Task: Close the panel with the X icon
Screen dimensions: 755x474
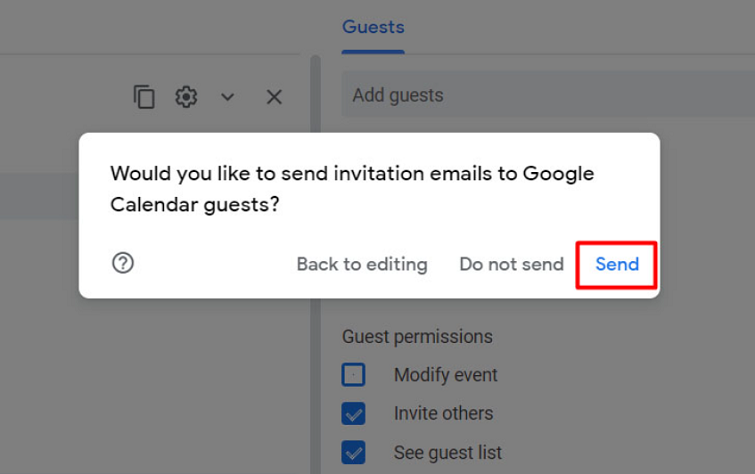Action: (274, 97)
